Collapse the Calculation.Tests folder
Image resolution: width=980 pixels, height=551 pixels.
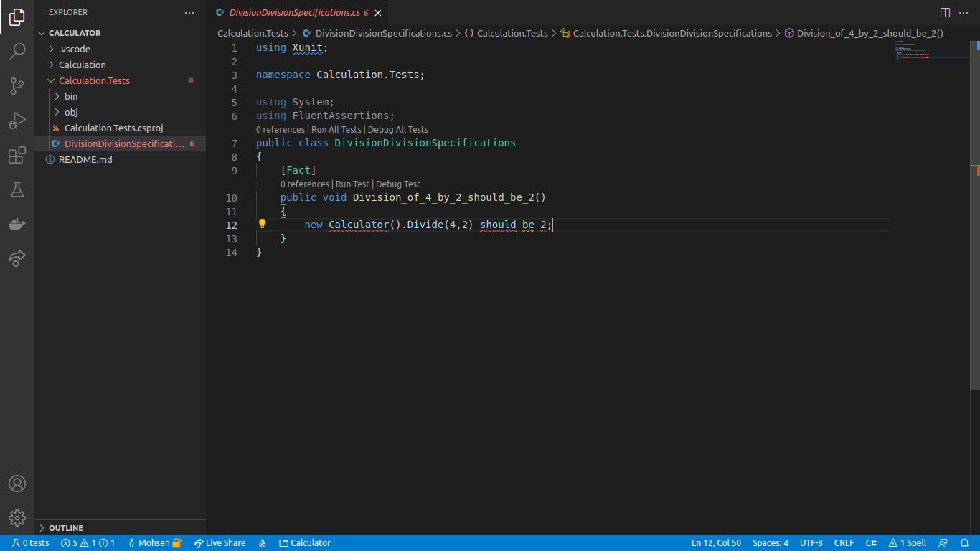pos(94,80)
